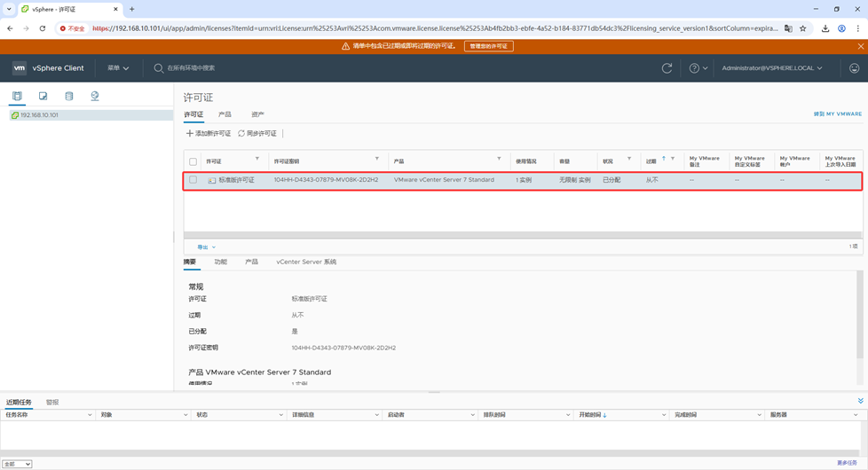Image resolution: width=868 pixels, height=470 pixels.
Task: Click the 管理您的许可证 banner button
Action: tap(488, 46)
